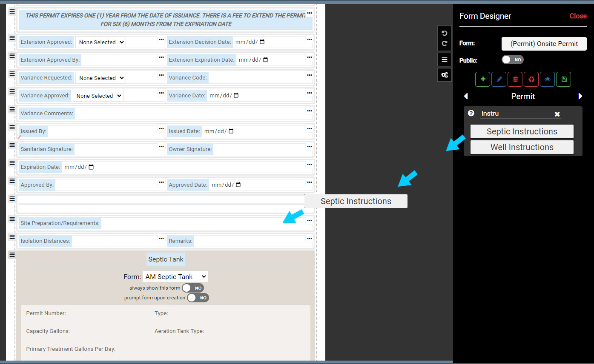
Task: Toggle the Public switch
Action: pyautogui.click(x=512, y=60)
